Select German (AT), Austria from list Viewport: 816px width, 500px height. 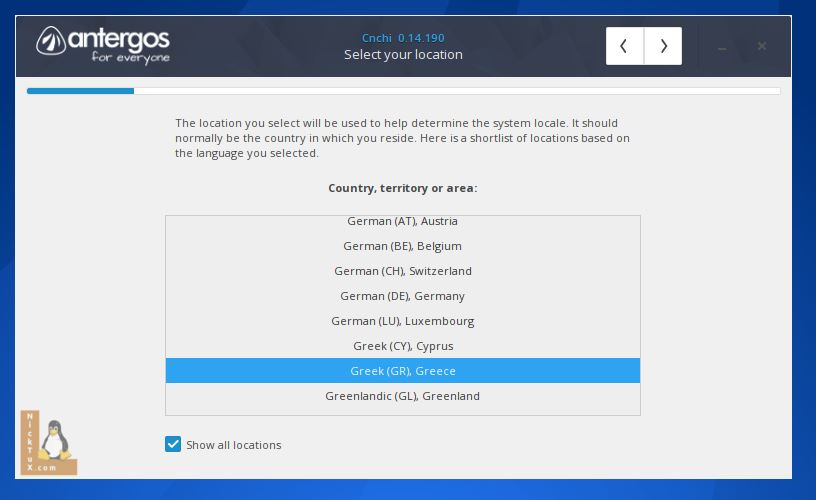pos(402,221)
